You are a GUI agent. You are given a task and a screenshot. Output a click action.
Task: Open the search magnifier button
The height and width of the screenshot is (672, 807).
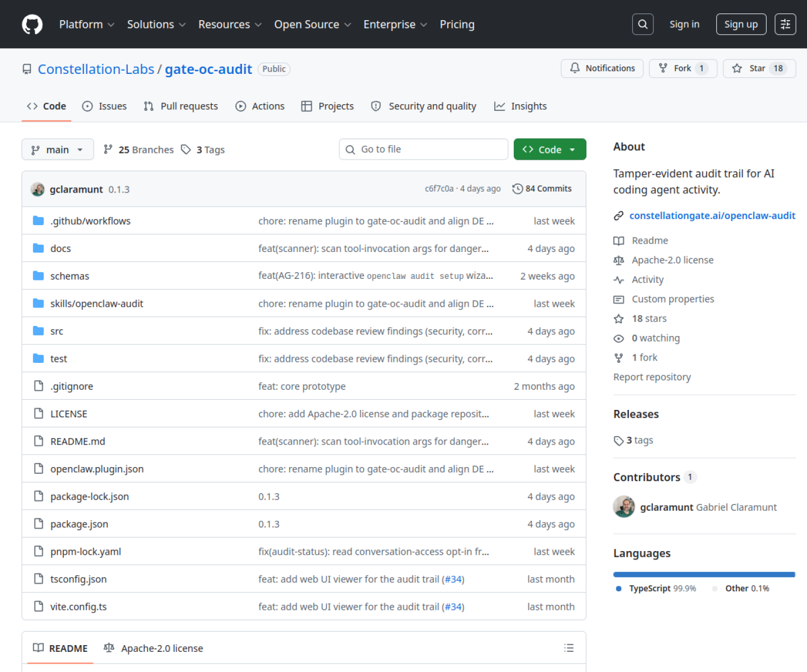pyautogui.click(x=643, y=24)
